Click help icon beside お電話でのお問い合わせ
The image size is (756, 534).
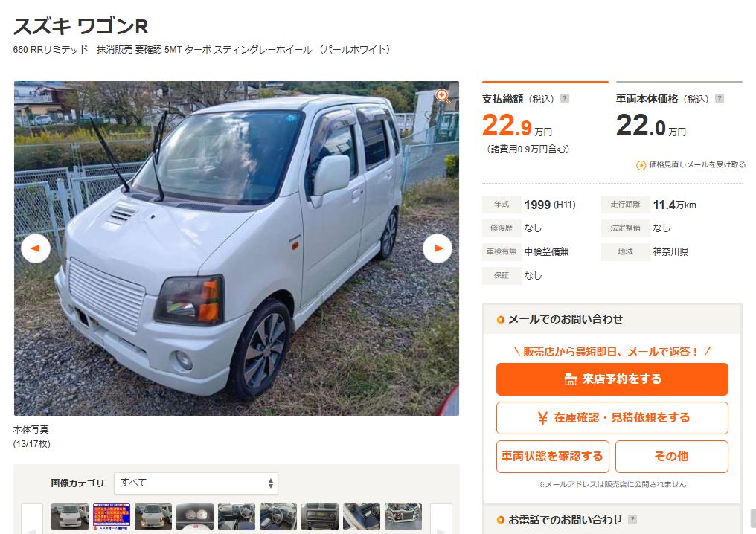coord(632,519)
